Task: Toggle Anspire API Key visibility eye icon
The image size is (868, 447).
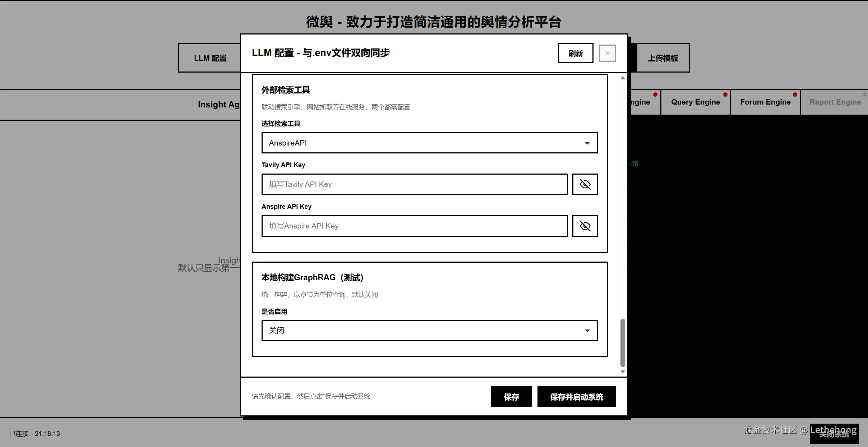Action: [x=585, y=226]
